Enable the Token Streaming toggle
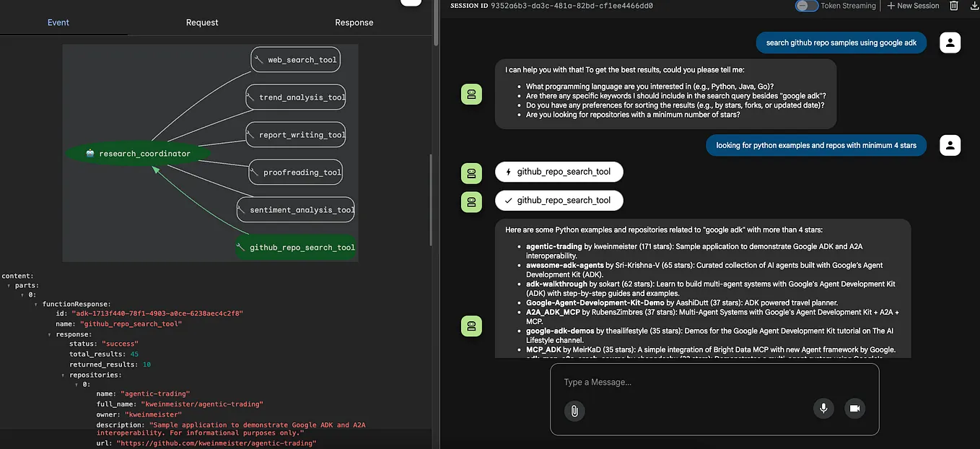This screenshot has width=980, height=449. click(806, 6)
